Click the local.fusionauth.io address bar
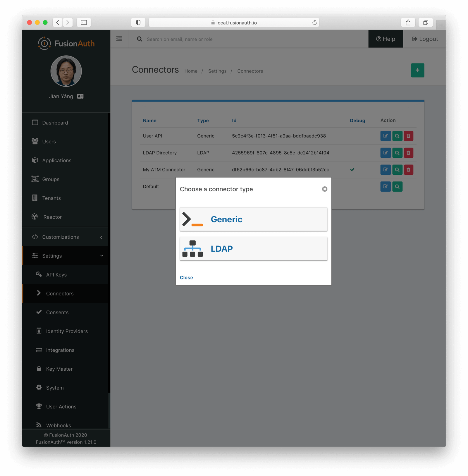 point(234,23)
